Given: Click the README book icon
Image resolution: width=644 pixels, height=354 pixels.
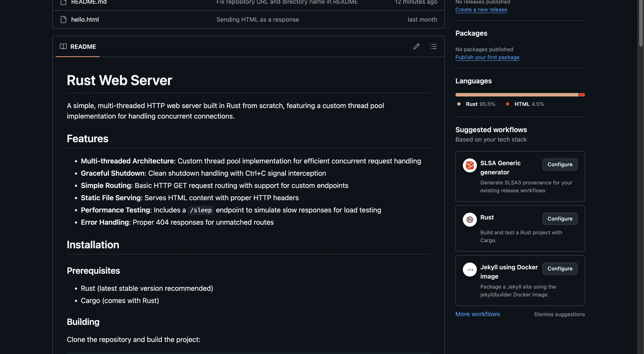Looking at the screenshot, I should pos(63,46).
